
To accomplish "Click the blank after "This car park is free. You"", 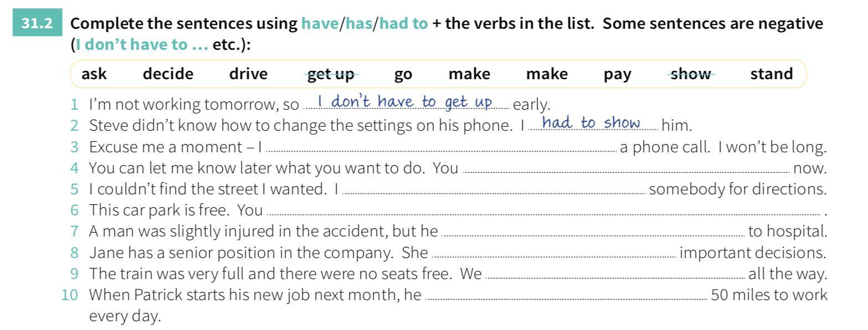I will click(x=543, y=212).
